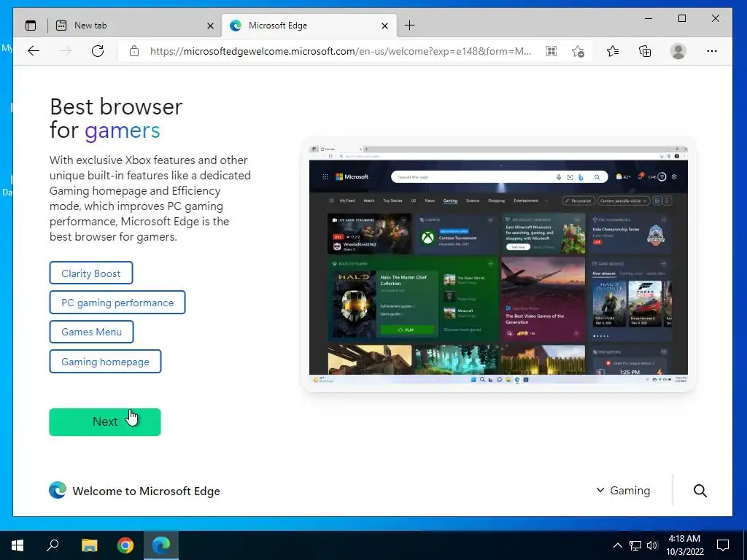Open the tab actions menu icon
Image resolution: width=747 pixels, height=560 pixels.
click(31, 26)
